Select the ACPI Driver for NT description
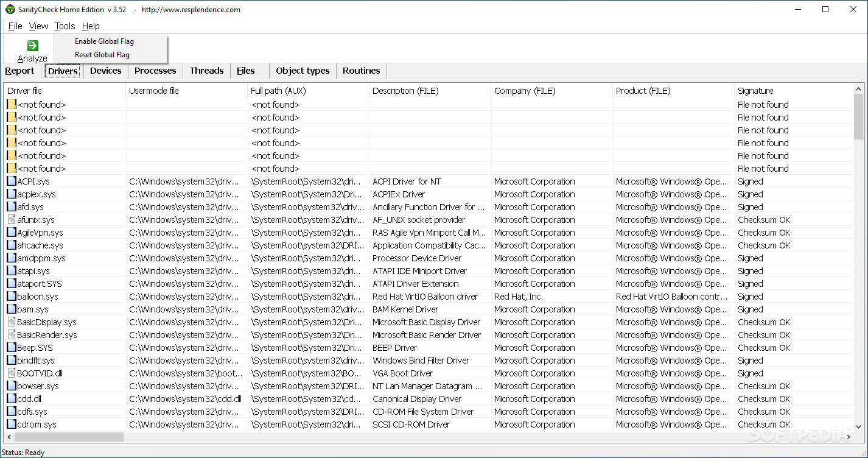Image resolution: width=868 pixels, height=458 pixels. coord(407,181)
